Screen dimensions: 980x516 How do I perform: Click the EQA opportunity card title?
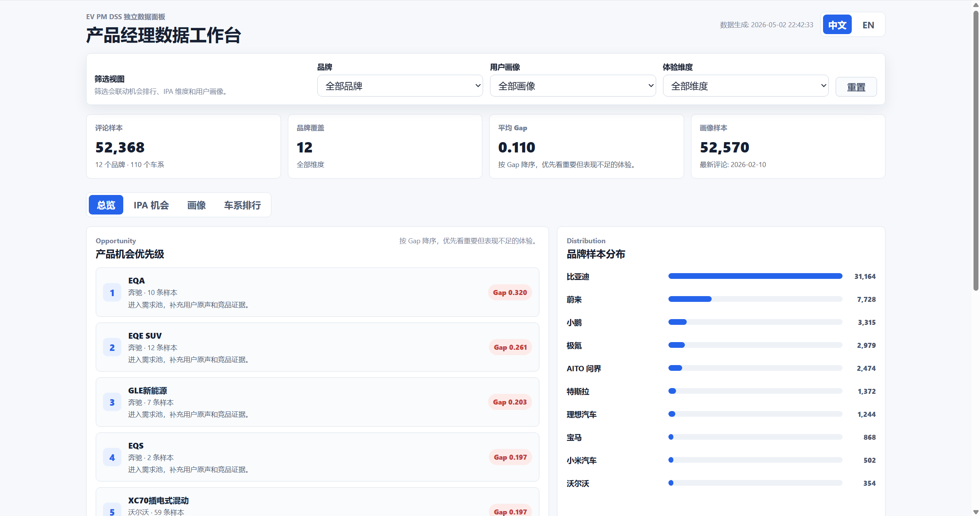coord(136,281)
